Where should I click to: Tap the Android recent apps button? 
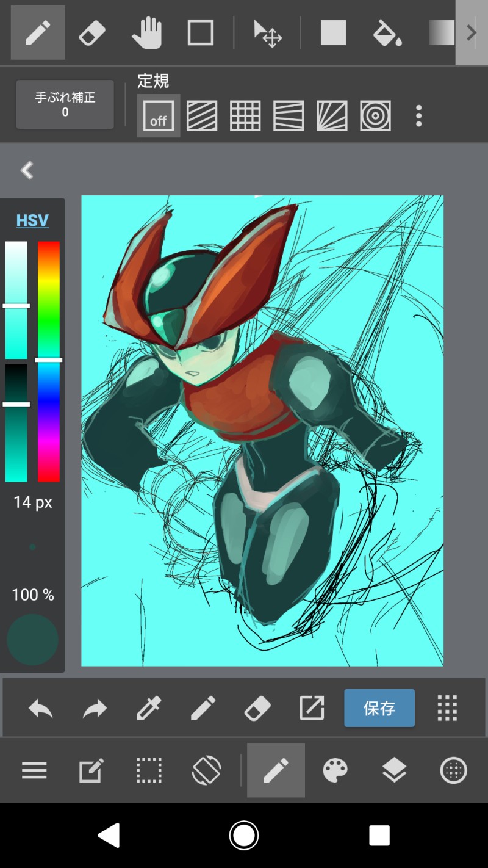(x=379, y=835)
